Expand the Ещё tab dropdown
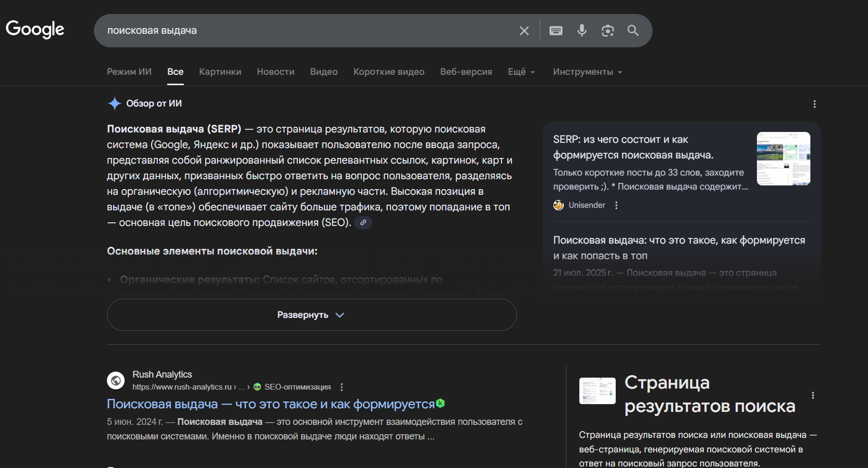 coord(521,72)
